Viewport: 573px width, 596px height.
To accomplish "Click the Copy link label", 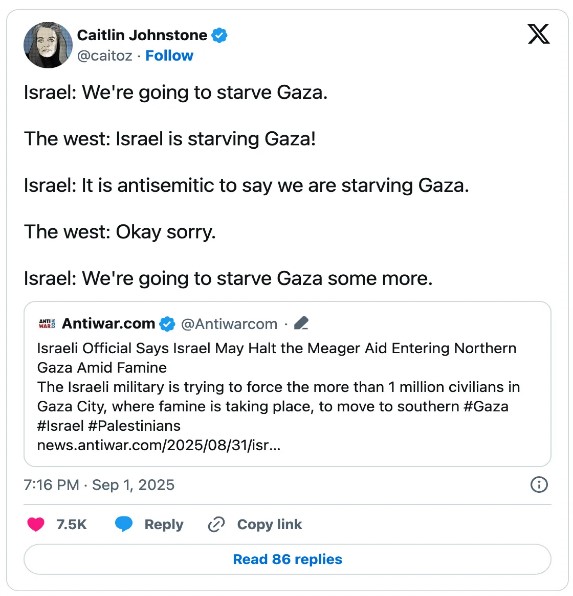I will pos(269,524).
